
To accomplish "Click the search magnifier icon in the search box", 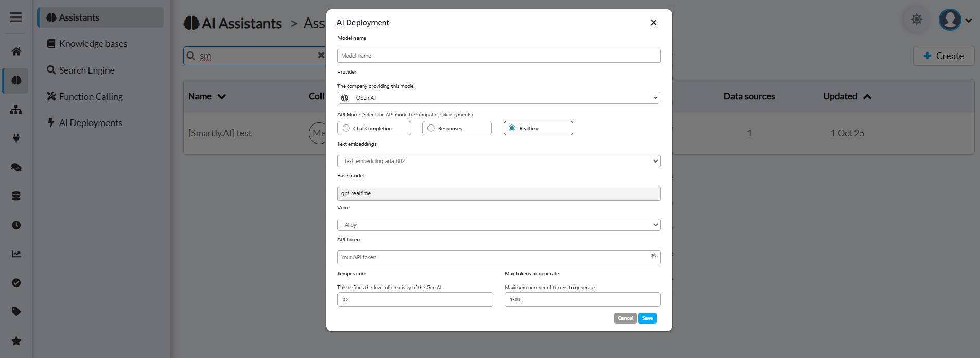I will (x=191, y=56).
